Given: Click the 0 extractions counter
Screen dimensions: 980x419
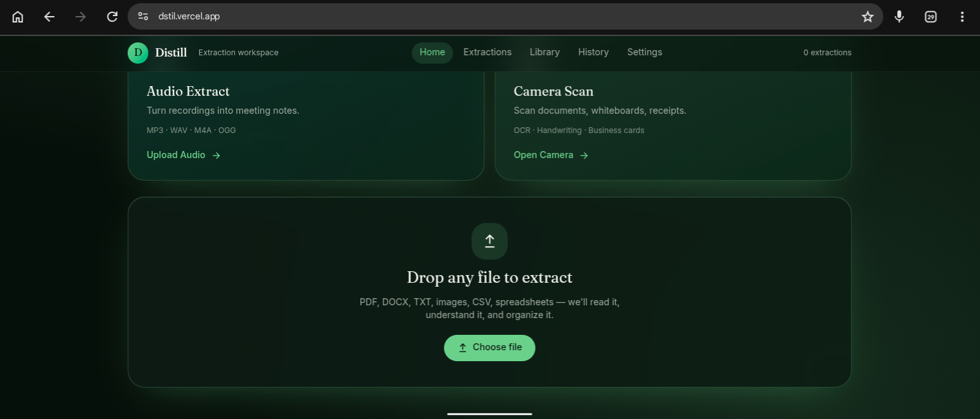Looking at the screenshot, I should point(827,53).
